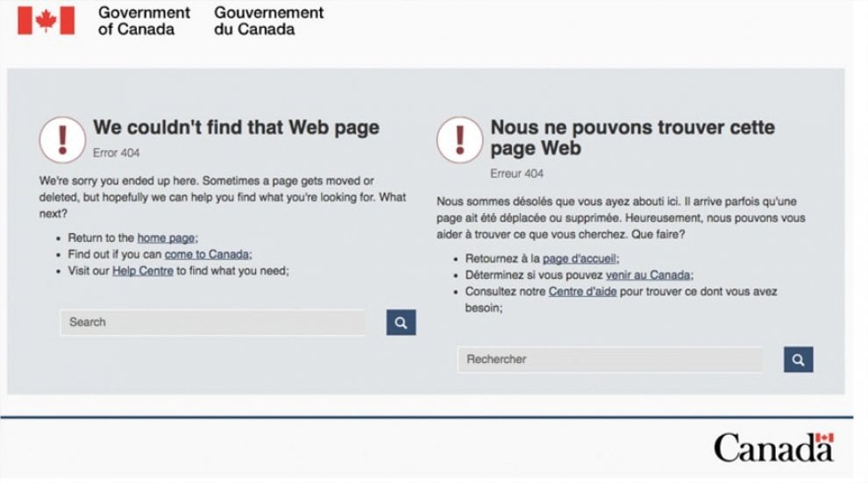Click the Erreur 404 label
This screenshot has height=483, width=868.
pyautogui.click(x=517, y=174)
